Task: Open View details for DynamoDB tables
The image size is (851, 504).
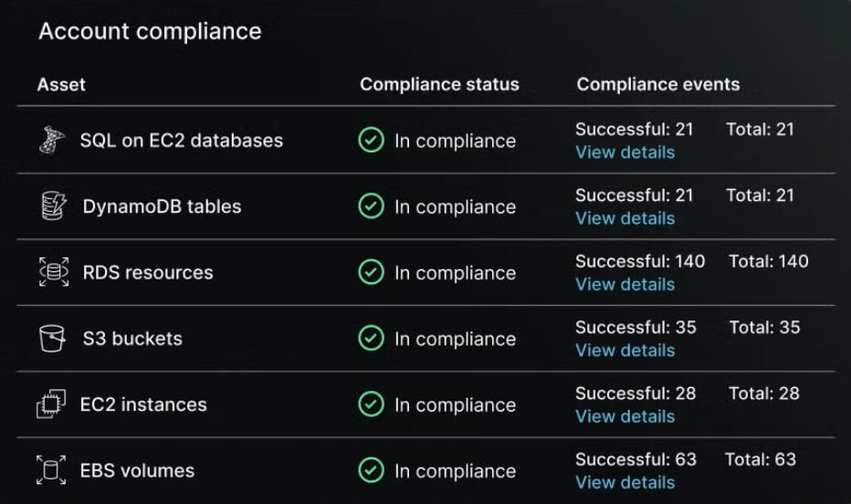Action: pyautogui.click(x=625, y=218)
